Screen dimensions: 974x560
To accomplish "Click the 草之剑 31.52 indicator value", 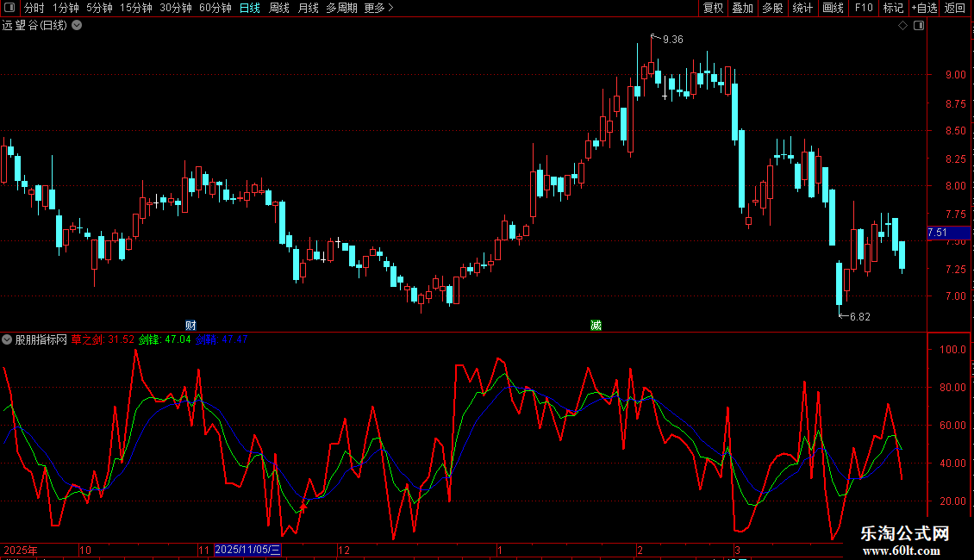I will click(103, 339).
